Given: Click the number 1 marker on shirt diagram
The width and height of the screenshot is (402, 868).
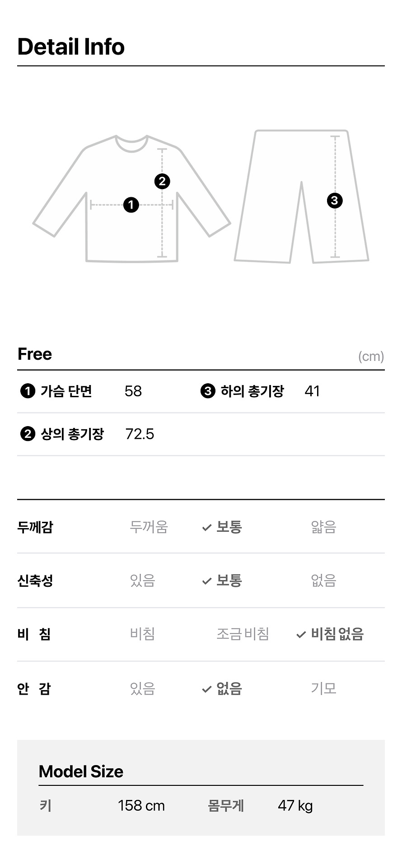Looking at the screenshot, I should pyautogui.click(x=131, y=205).
